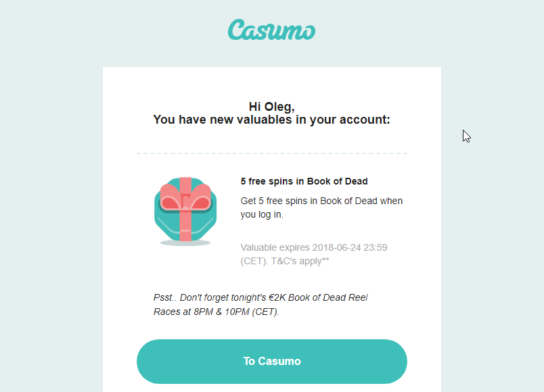
Task: Click "Races at 8PM & 10PM" line
Action: pos(216,312)
